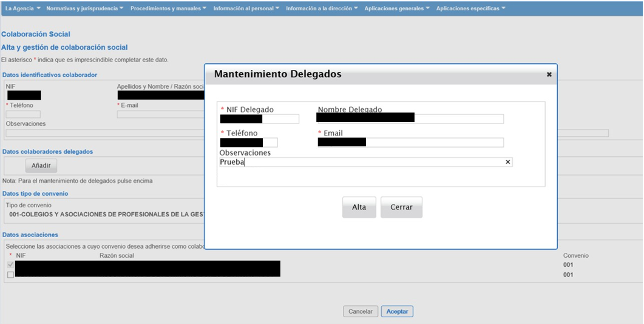
Task: Click the Alta button
Action: 359,207
